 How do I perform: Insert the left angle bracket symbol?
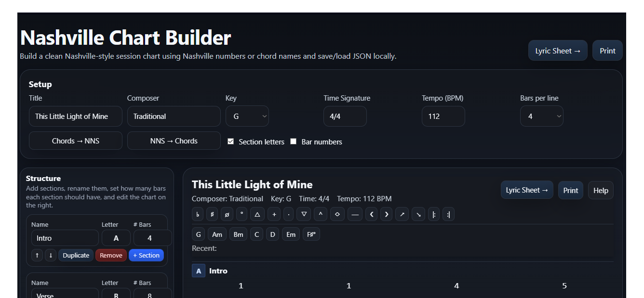pyautogui.click(x=371, y=214)
